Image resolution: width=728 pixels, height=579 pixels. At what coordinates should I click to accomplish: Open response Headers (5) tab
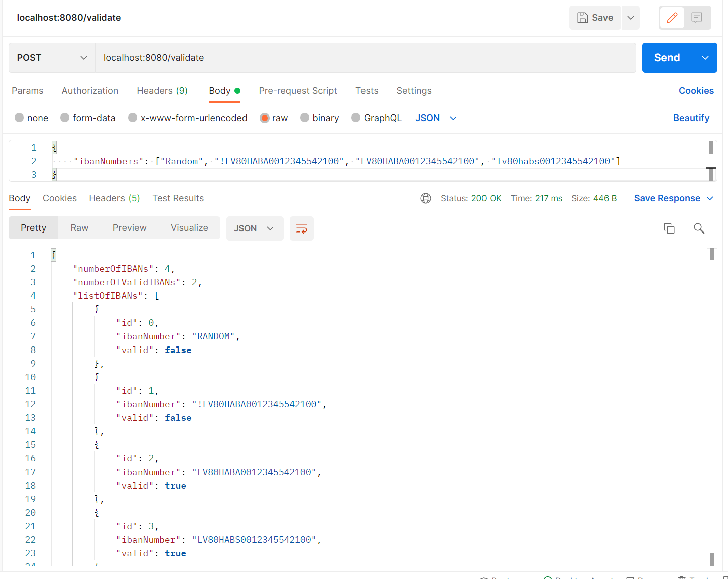click(114, 198)
